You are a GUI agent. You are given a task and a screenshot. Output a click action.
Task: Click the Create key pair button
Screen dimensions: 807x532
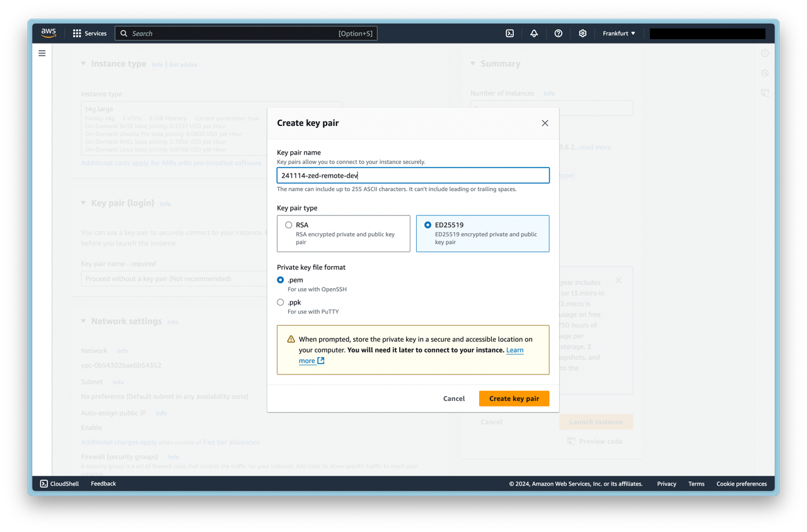coord(514,398)
